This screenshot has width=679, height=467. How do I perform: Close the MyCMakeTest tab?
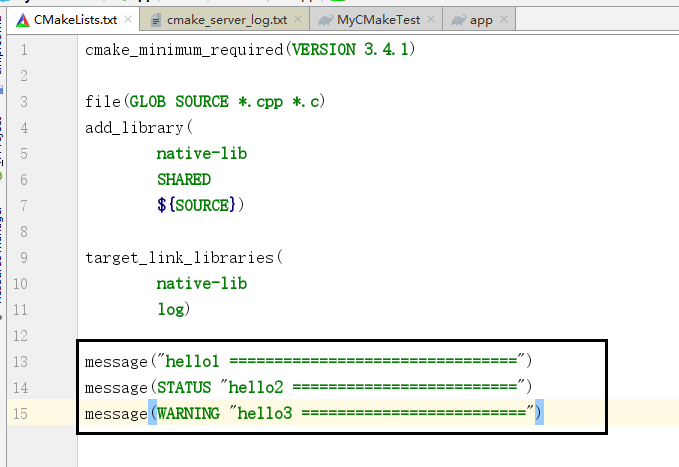(x=431, y=19)
